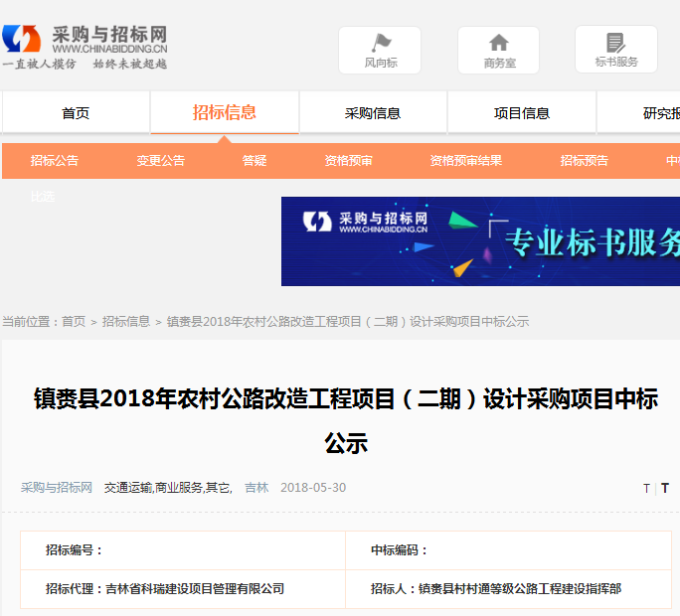Click the 交通运输,商业服务,其它 category text

point(168,488)
